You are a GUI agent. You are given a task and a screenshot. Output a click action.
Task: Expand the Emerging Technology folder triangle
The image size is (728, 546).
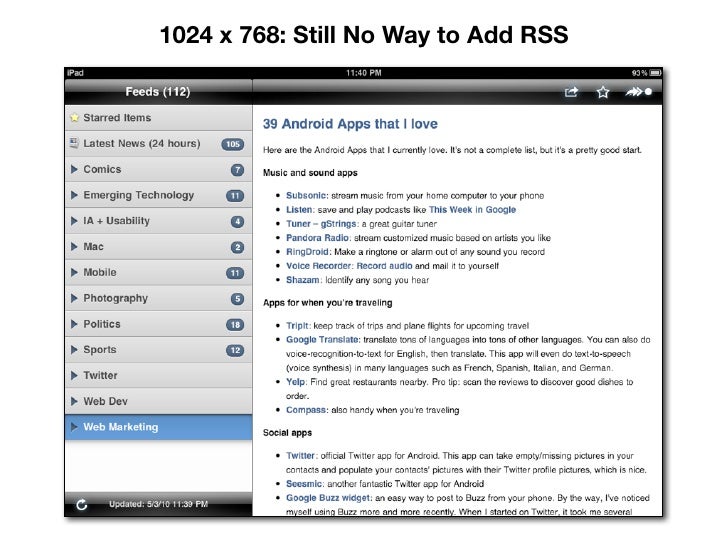tap(74, 195)
